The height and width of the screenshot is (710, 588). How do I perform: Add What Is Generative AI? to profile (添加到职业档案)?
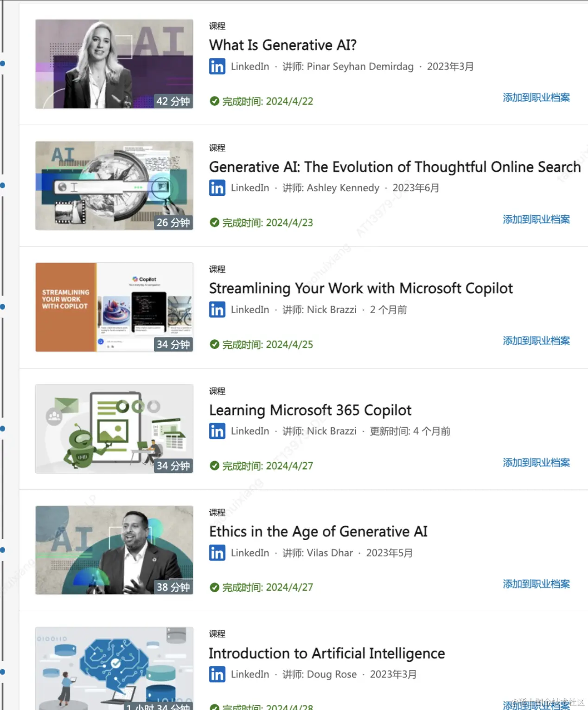pos(537,97)
